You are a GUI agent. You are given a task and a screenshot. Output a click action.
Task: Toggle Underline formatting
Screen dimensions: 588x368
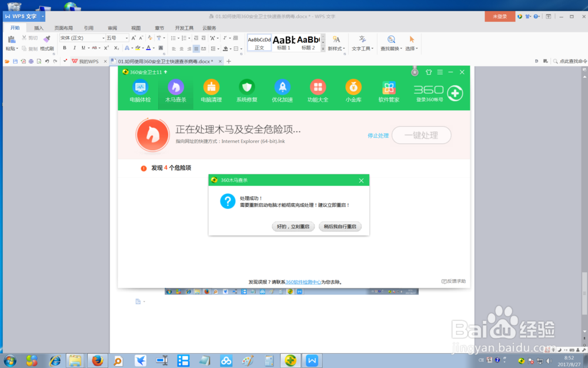pyautogui.click(x=83, y=48)
